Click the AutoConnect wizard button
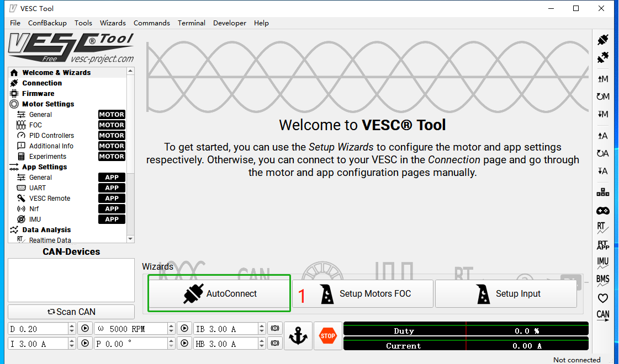This screenshot has height=364, width=619. coord(219,293)
